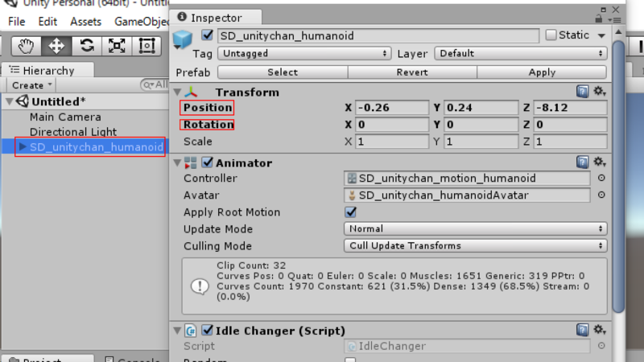The width and height of the screenshot is (644, 362).
Task: Select the Scale tool
Action: (117, 46)
